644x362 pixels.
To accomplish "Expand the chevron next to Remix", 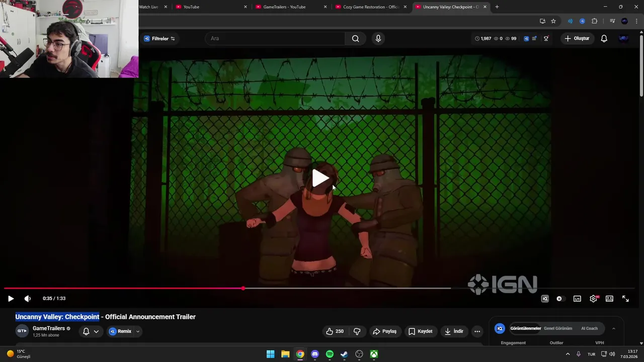I will (137, 331).
